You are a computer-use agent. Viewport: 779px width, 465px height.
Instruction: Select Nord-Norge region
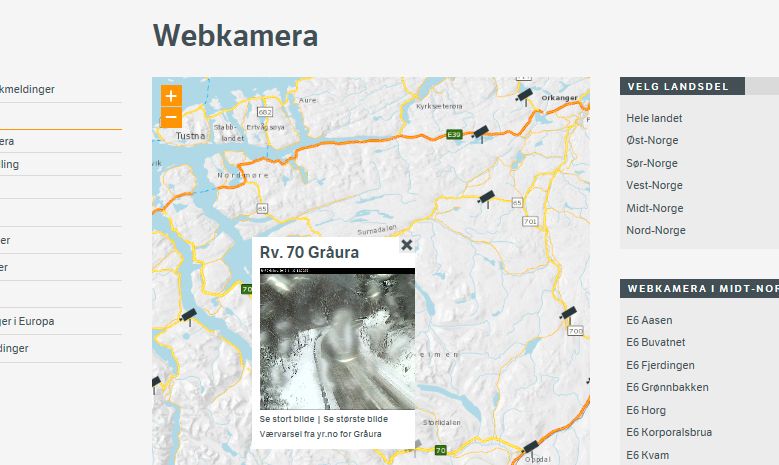656,231
